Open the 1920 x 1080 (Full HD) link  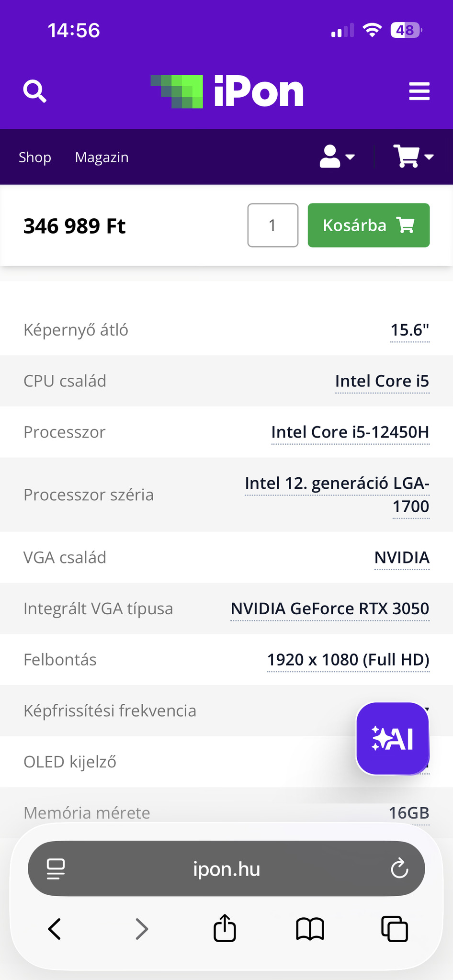pyautogui.click(x=348, y=660)
